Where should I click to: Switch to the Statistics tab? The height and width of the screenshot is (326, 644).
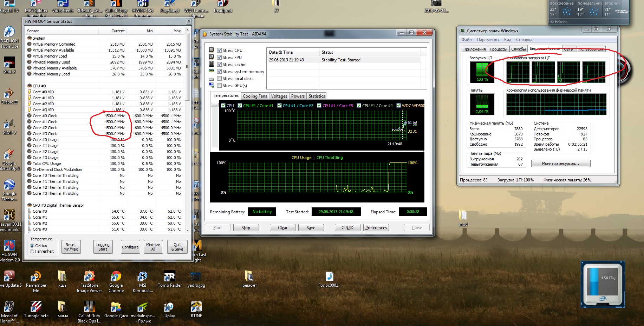[x=317, y=96]
